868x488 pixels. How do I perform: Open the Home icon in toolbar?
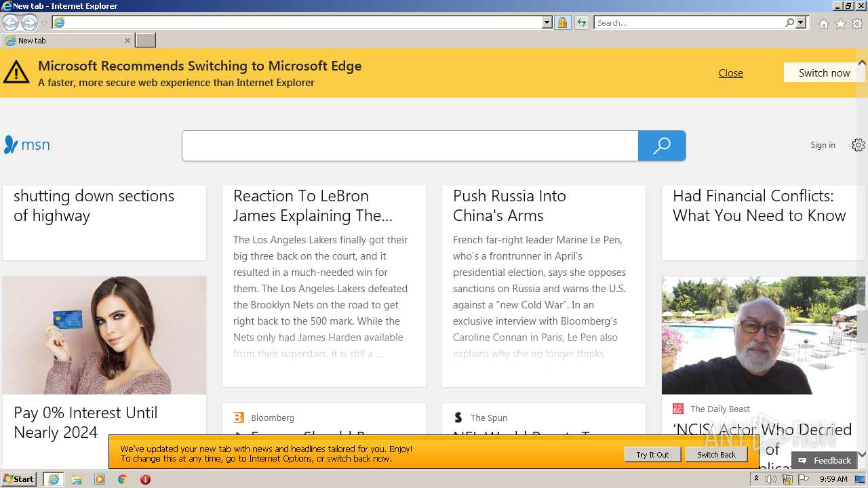pos(823,24)
